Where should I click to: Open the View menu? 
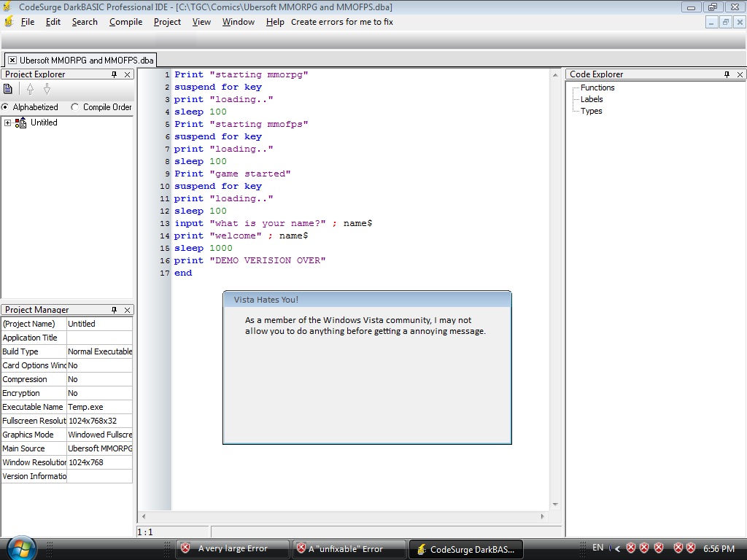[x=201, y=22]
